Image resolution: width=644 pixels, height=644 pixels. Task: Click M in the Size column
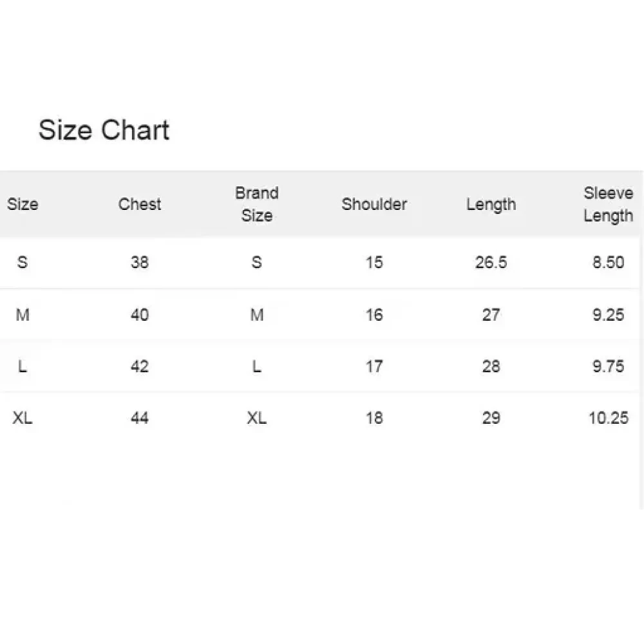(23, 314)
